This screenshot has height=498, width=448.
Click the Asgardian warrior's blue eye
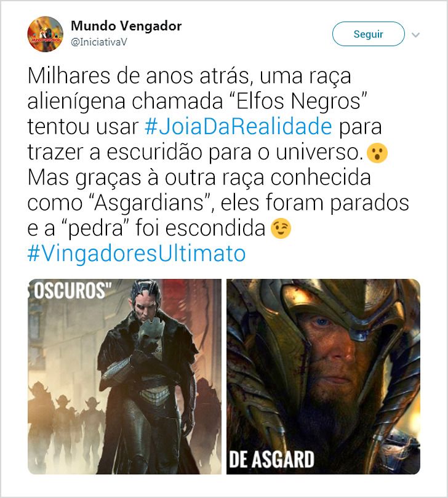coord(321,322)
